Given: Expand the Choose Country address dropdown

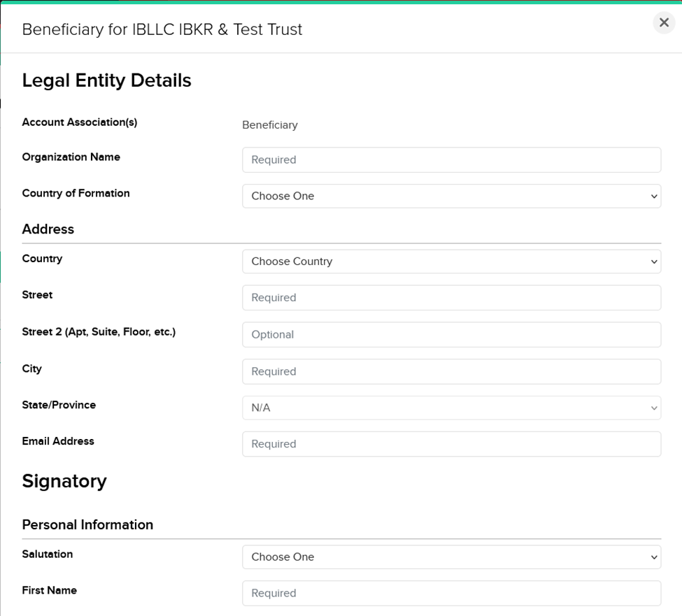Looking at the screenshot, I should 451,262.
